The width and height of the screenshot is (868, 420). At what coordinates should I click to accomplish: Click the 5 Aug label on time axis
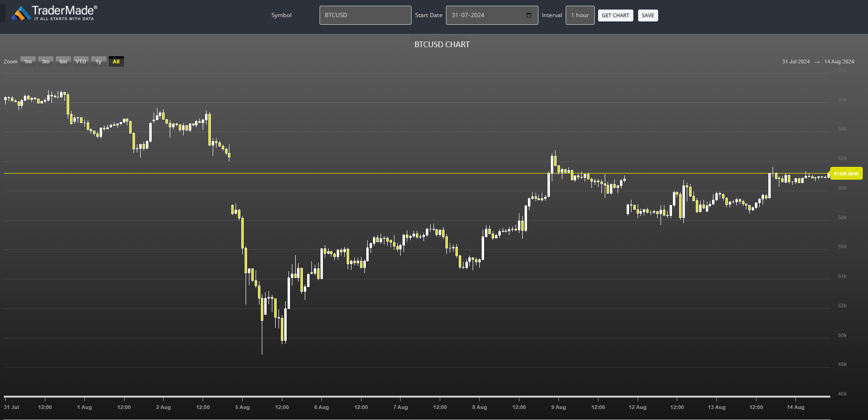(242, 407)
